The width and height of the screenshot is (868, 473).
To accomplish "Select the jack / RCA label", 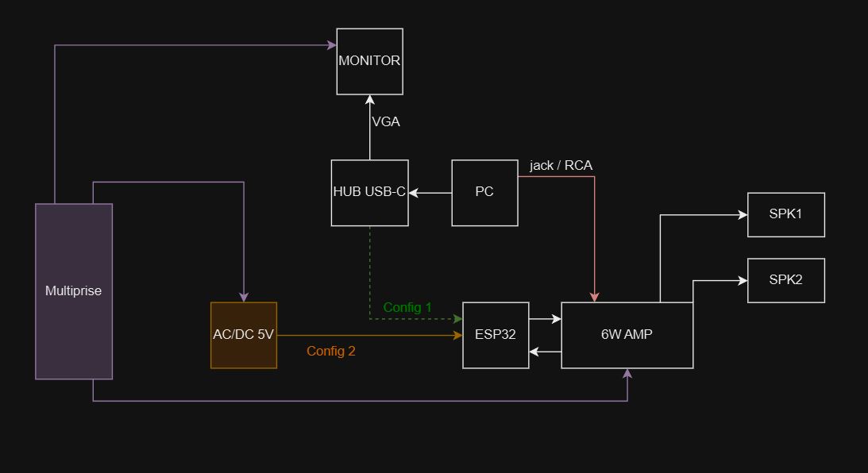I will (x=561, y=165).
